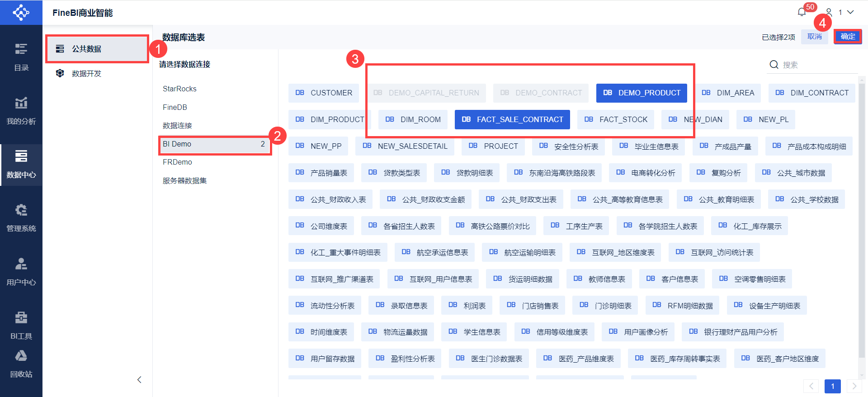Select the DIM_ROOM table
868x397 pixels.
(413, 119)
